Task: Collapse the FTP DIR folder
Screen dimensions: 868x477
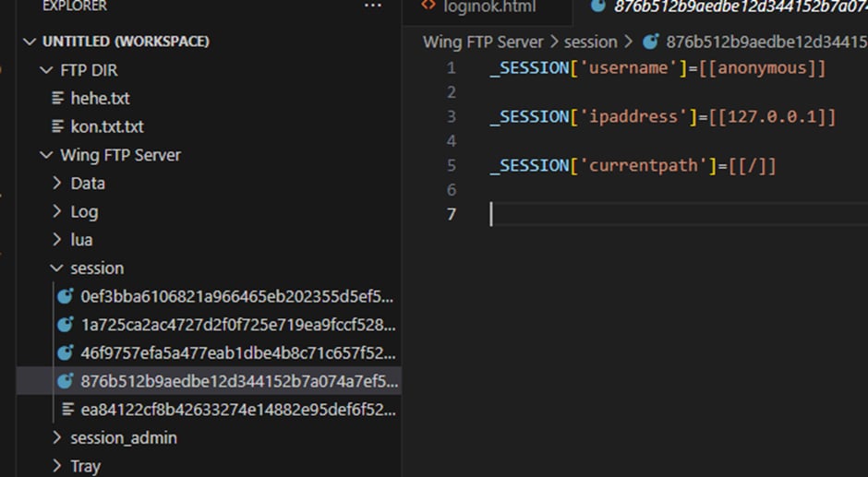Action: tap(46, 70)
